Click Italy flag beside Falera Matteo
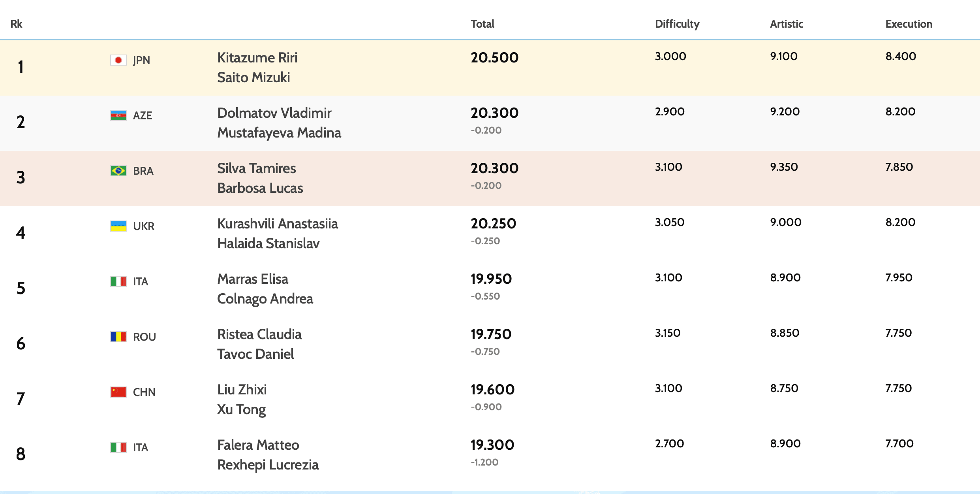 118,447
